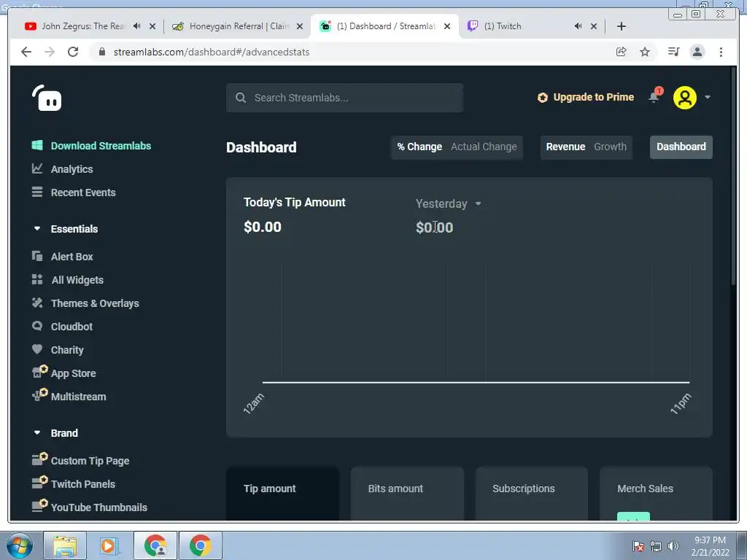Viewport: 747px width, 560px height.
Task: Click the address bar URL
Action: (x=212, y=52)
